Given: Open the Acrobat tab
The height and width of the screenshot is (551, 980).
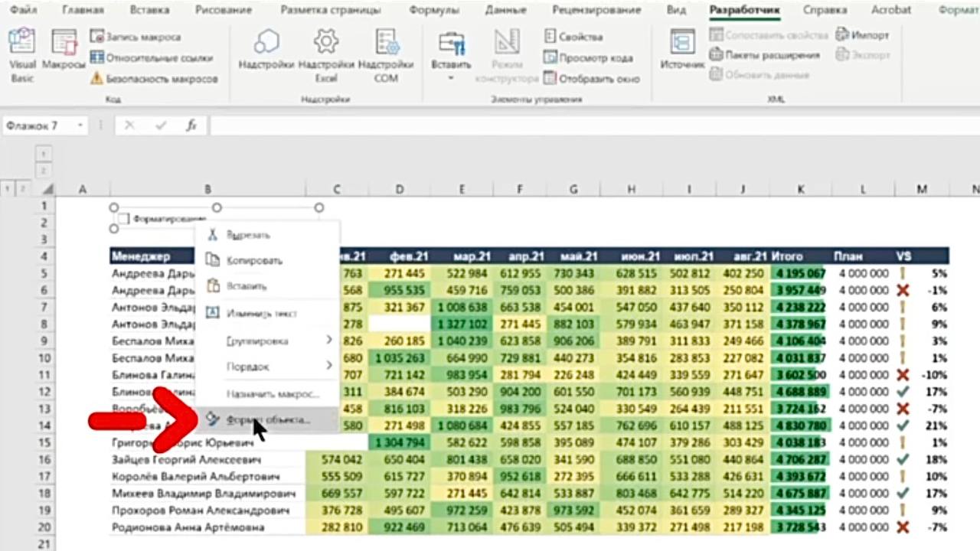Looking at the screenshot, I should tap(891, 10).
